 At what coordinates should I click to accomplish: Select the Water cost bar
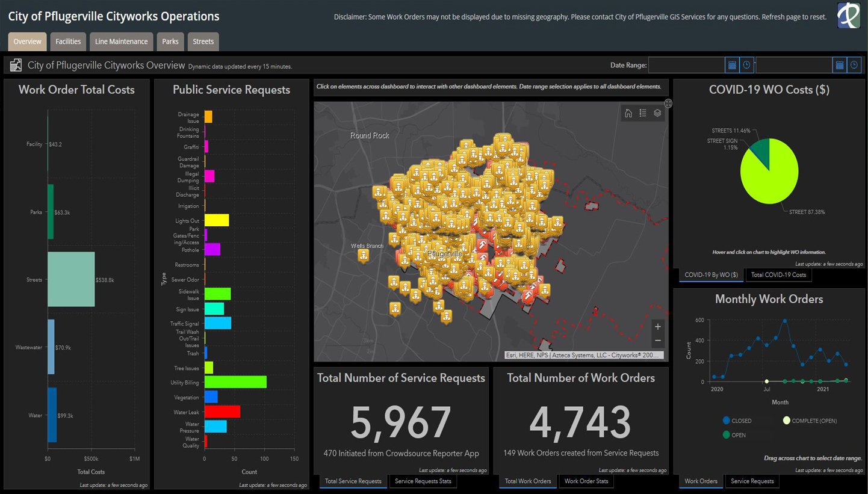pyautogui.click(x=52, y=415)
